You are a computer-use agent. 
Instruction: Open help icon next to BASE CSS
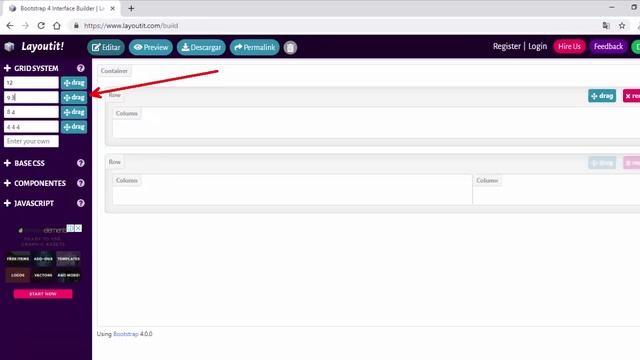pos(80,163)
